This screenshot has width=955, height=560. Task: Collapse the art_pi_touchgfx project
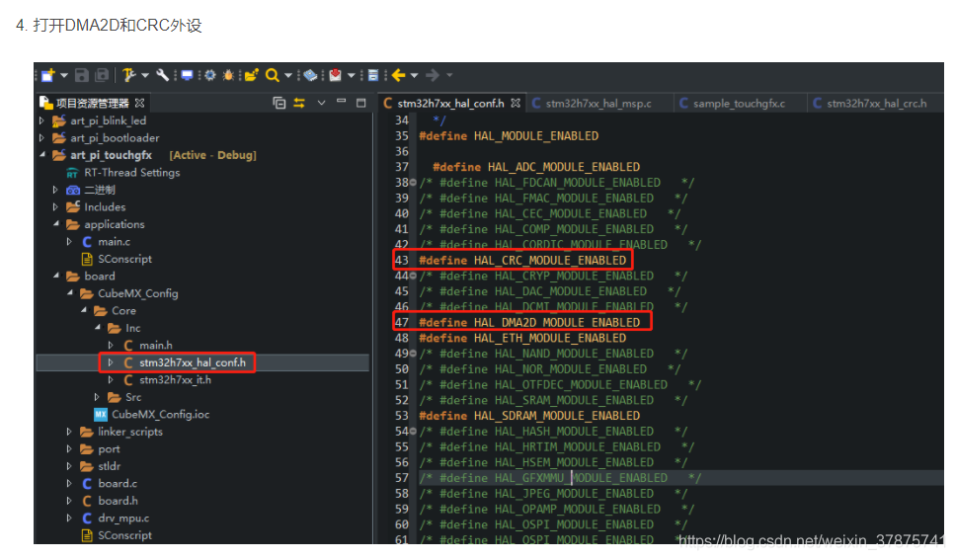(42, 155)
